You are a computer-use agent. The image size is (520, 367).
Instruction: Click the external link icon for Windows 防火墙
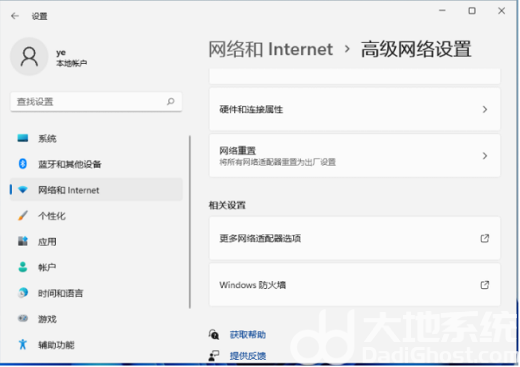click(485, 285)
